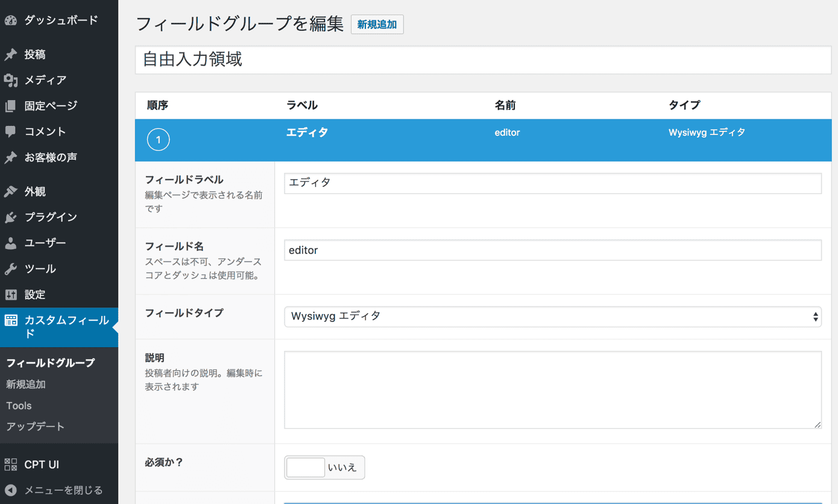
Task: Click the editor name in field row
Action: click(507, 133)
